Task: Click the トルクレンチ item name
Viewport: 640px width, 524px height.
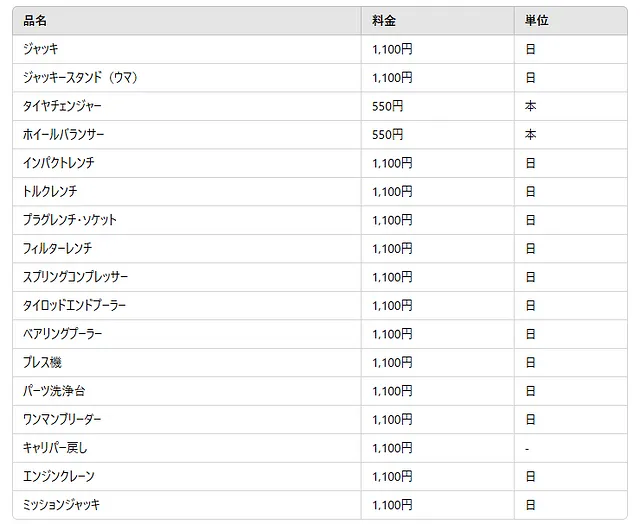Action: (50, 191)
